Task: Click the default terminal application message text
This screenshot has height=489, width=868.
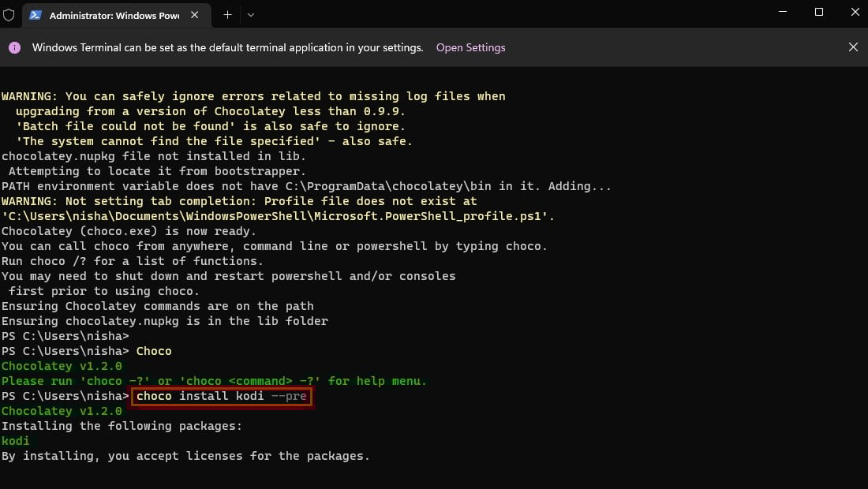Action: coord(227,47)
